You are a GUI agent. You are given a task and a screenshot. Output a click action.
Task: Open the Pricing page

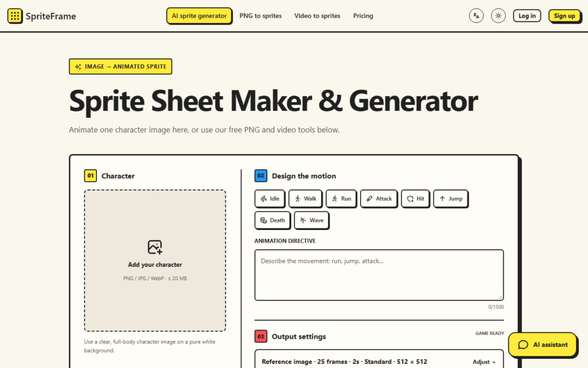click(363, 16)
